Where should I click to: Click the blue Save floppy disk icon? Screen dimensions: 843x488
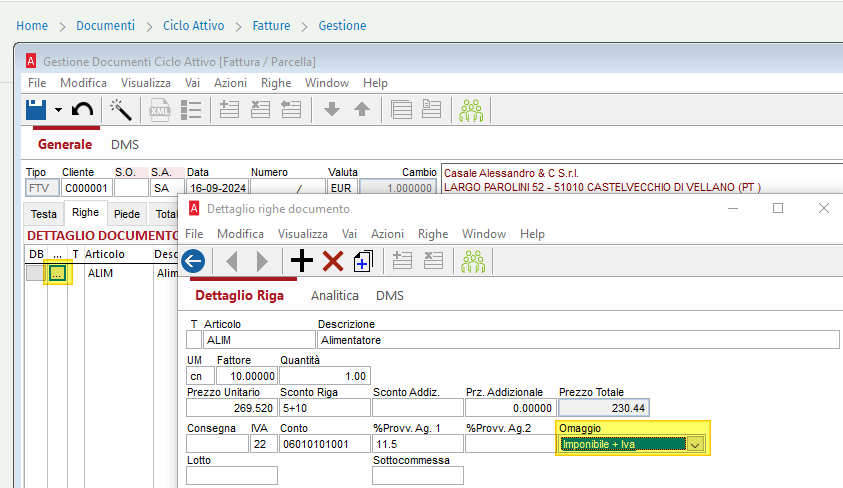(36, 110)
